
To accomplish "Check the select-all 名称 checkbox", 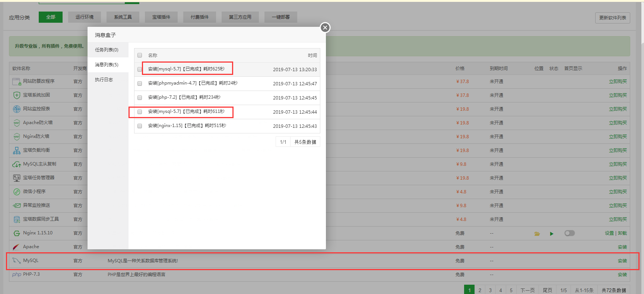I will pyautogui.click(x=140, y=55).
